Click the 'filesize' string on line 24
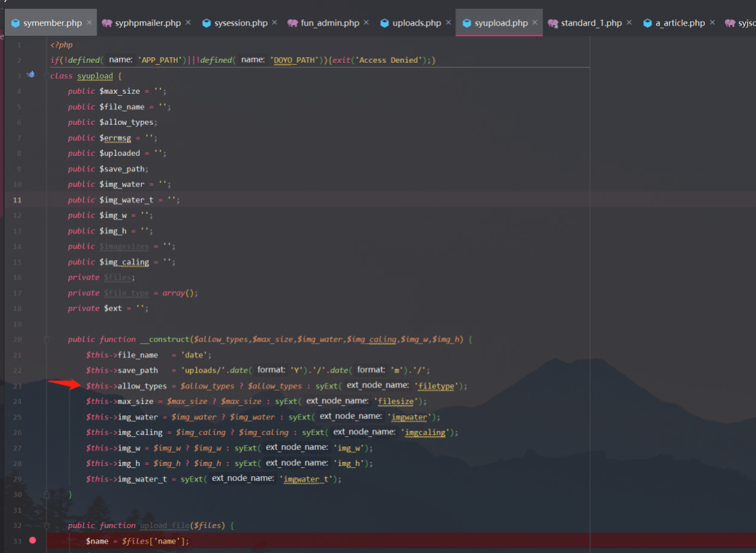 tap(396, 401)
